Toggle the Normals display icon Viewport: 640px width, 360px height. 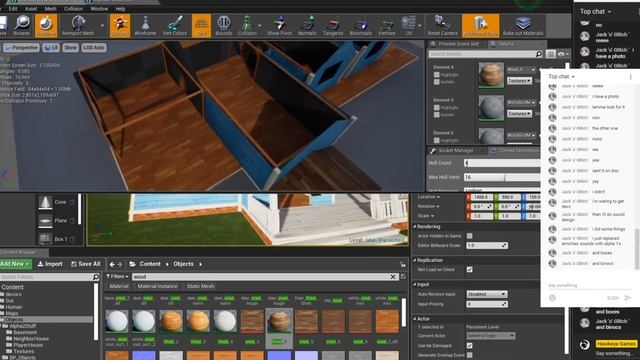coord(307,25)
